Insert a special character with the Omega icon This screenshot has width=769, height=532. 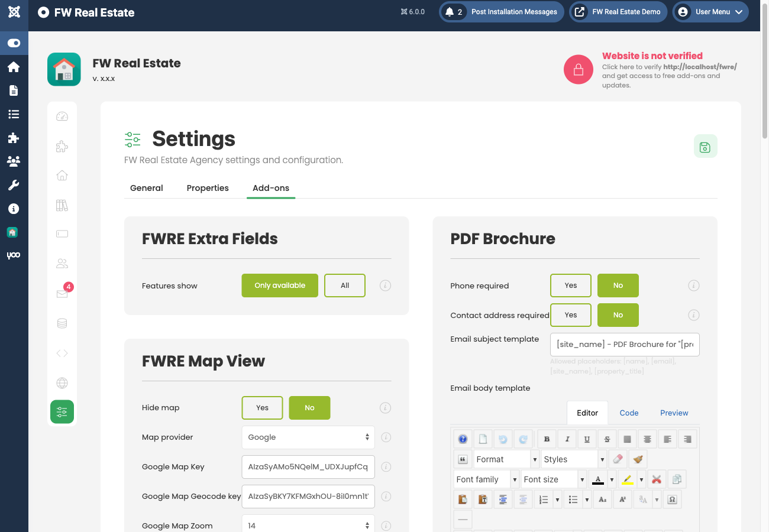pos(673,499)
